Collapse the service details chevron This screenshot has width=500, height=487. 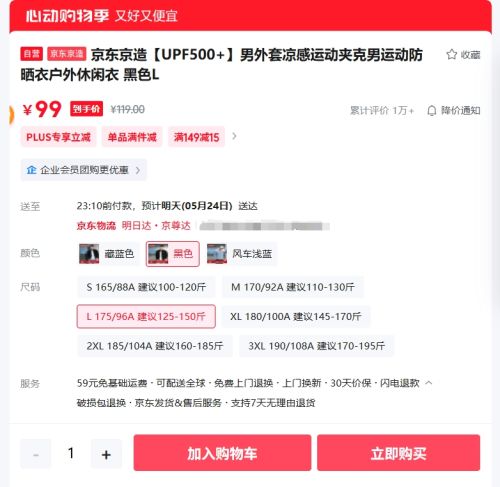click(x=429, y=383)
